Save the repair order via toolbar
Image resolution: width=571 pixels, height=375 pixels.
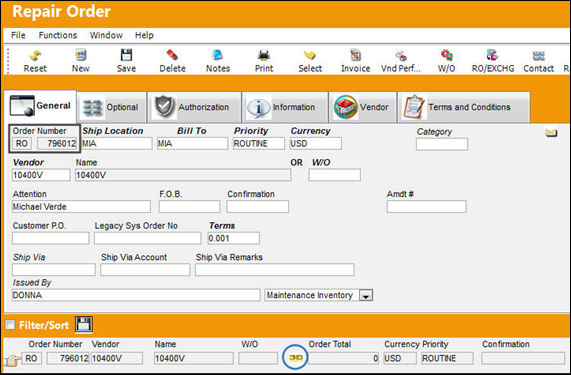[126, 61]
